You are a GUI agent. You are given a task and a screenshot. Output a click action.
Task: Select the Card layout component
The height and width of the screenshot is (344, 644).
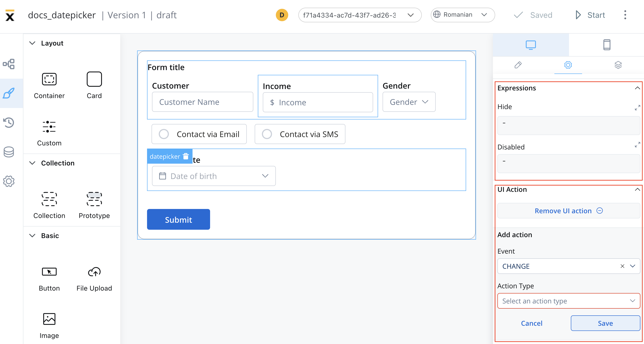94,86
